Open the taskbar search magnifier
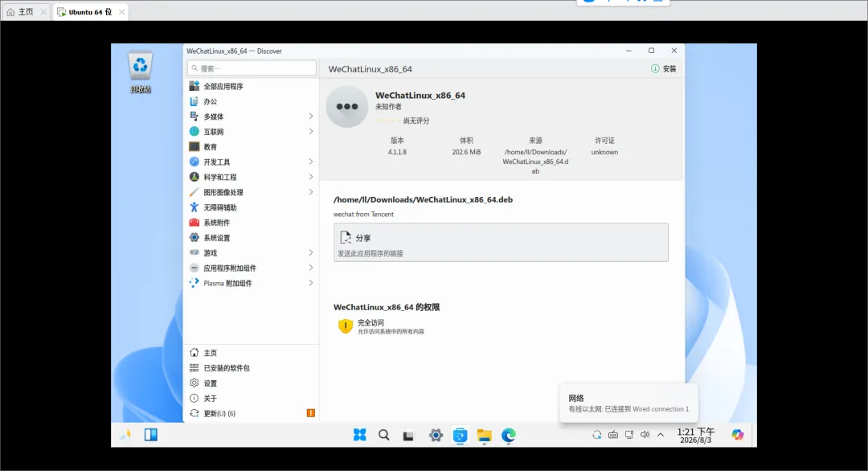This screenshot has width=868, height=471. coord(383,435)
